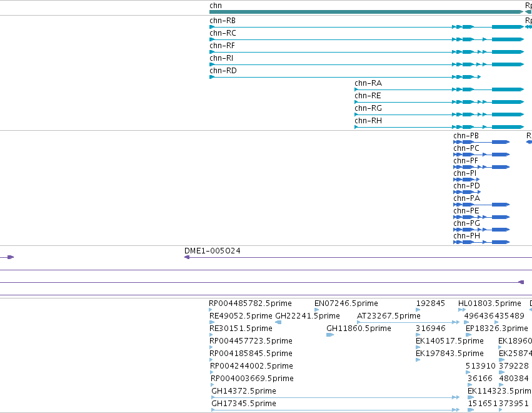Click the chn gene label
The image size is (532, 413).
(x=216, y=6)
